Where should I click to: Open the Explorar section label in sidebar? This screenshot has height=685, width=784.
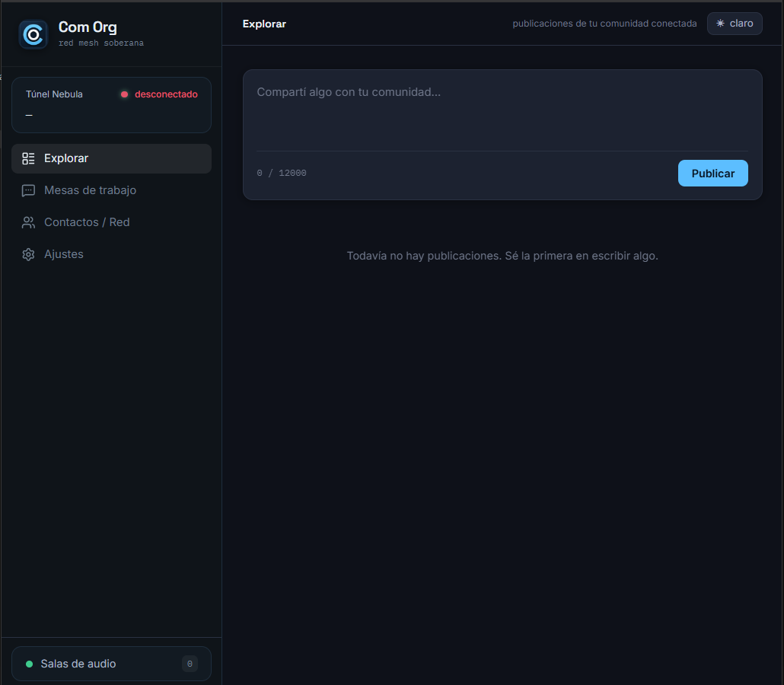[x=66, y=158]
